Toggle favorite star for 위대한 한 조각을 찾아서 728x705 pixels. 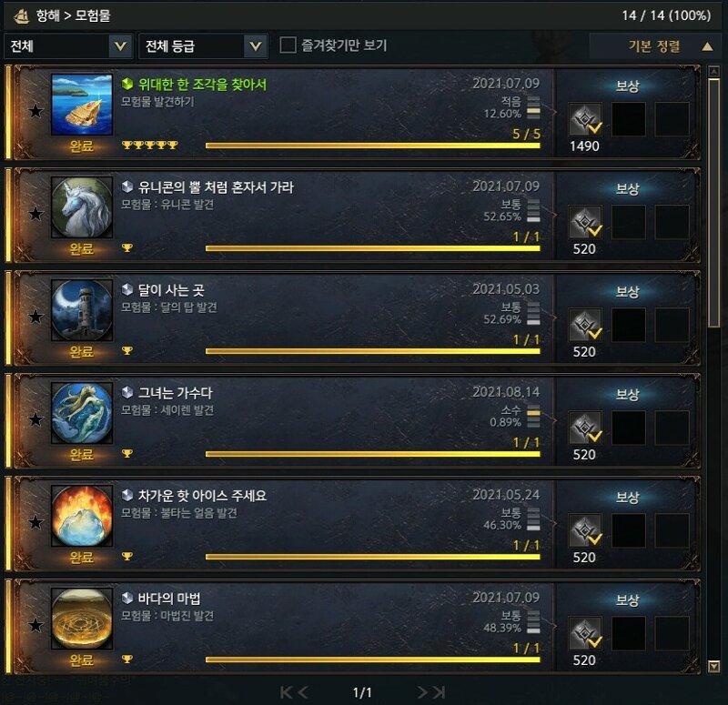(35, 111)
